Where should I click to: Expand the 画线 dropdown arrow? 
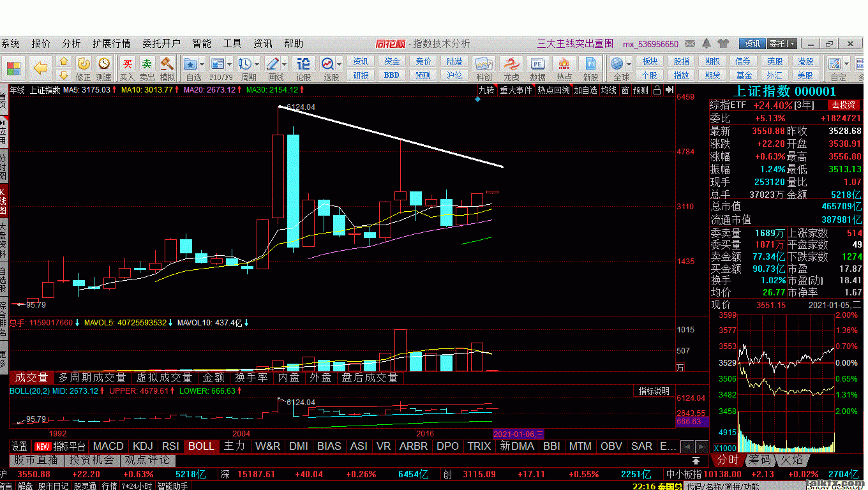coord(285,64)
